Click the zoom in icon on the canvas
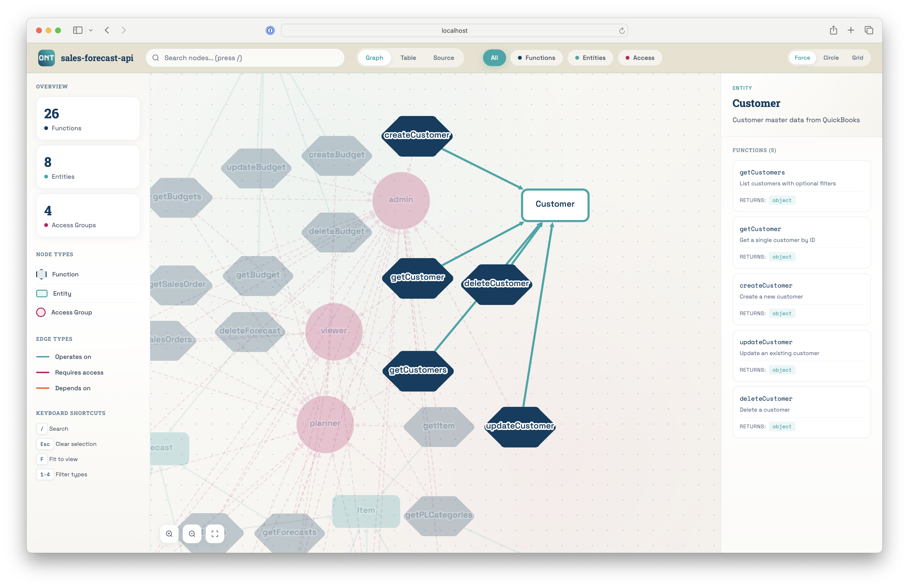This screenshot has width=909, height=588. click(x=169, y=534)
